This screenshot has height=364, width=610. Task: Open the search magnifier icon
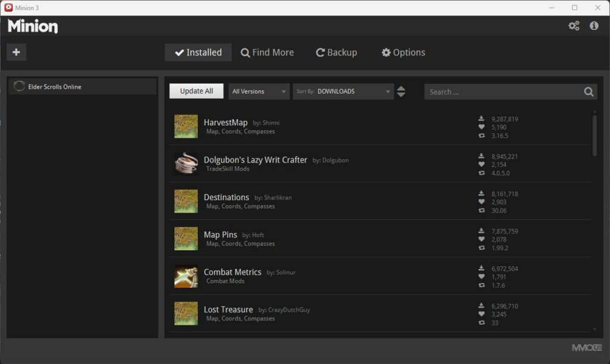click(589, 91)
